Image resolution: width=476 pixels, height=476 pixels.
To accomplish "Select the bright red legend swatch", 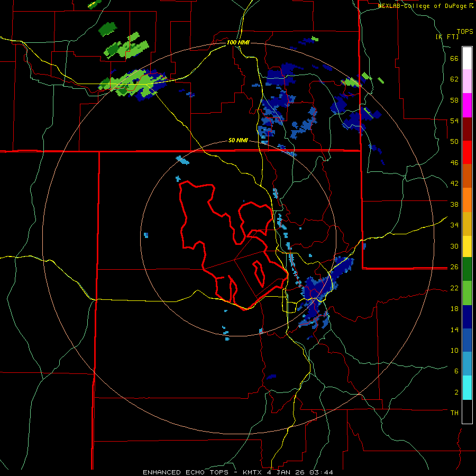I will click(x=467, y=152).
